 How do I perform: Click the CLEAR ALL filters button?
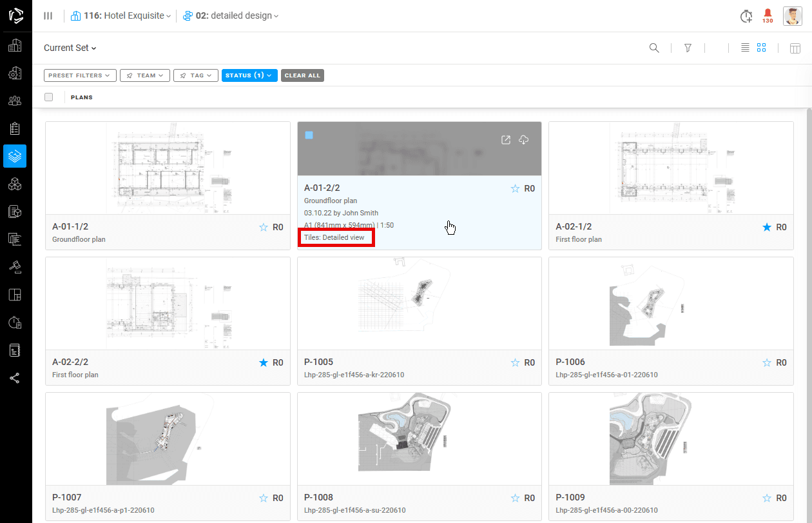tap(302, 75)
